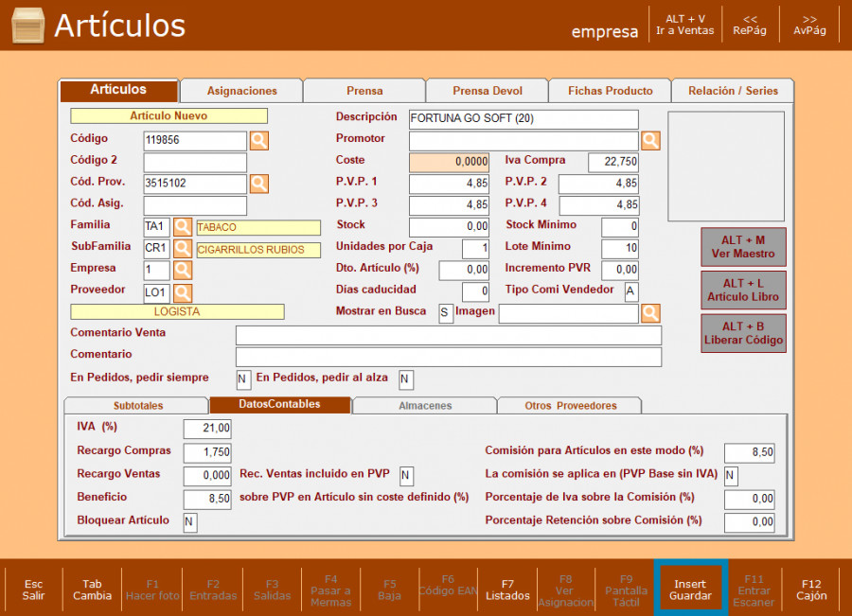This screenshot has width=852, height=616.
Task: Toggle the En Pedidos, pedir siempre box
Action: [243, 379]
